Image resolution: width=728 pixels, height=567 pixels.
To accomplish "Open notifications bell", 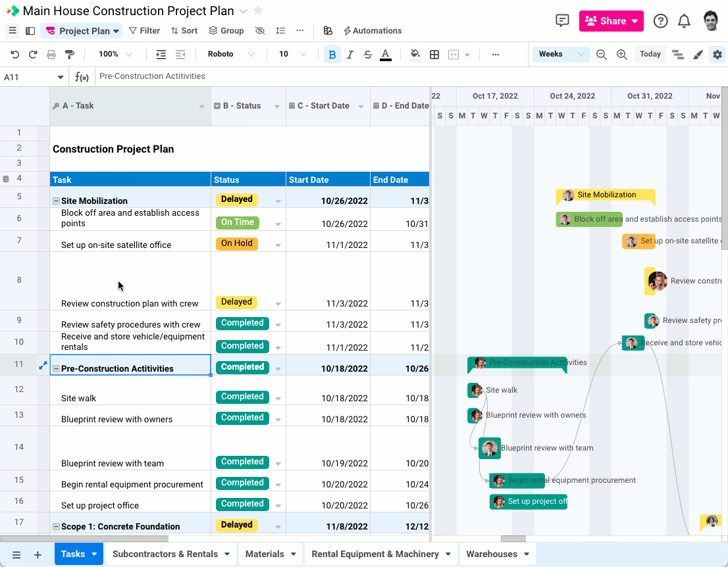I will (684, 21).
